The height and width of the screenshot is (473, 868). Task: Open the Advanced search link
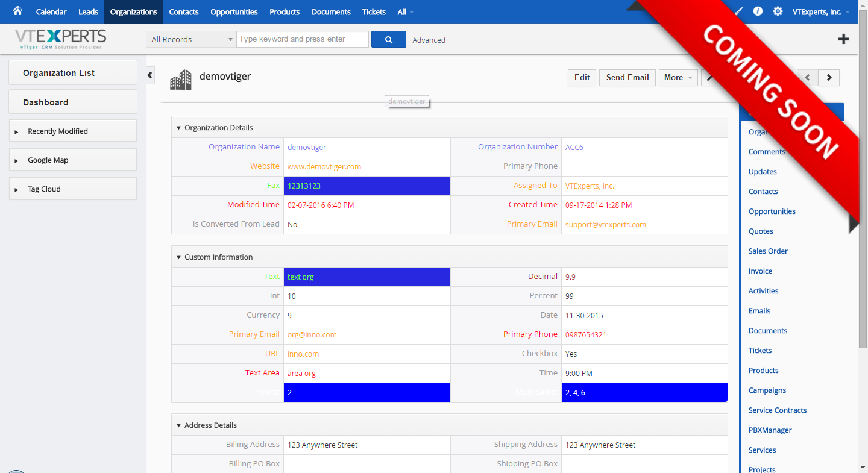click(429, 40)
